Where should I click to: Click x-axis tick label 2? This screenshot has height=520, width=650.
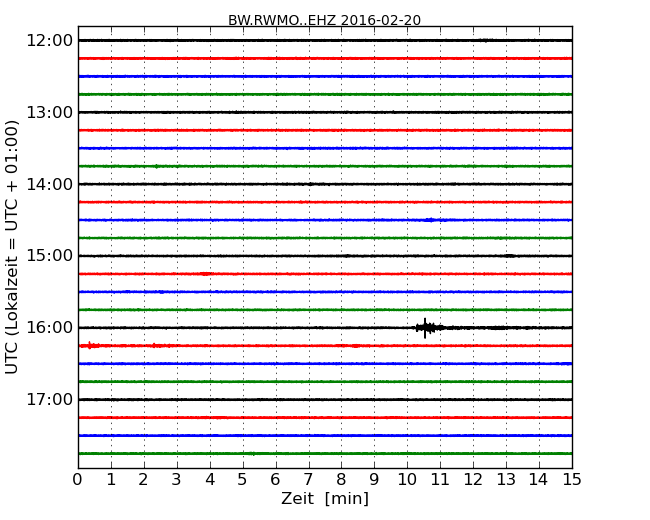(x=143, y=480)
